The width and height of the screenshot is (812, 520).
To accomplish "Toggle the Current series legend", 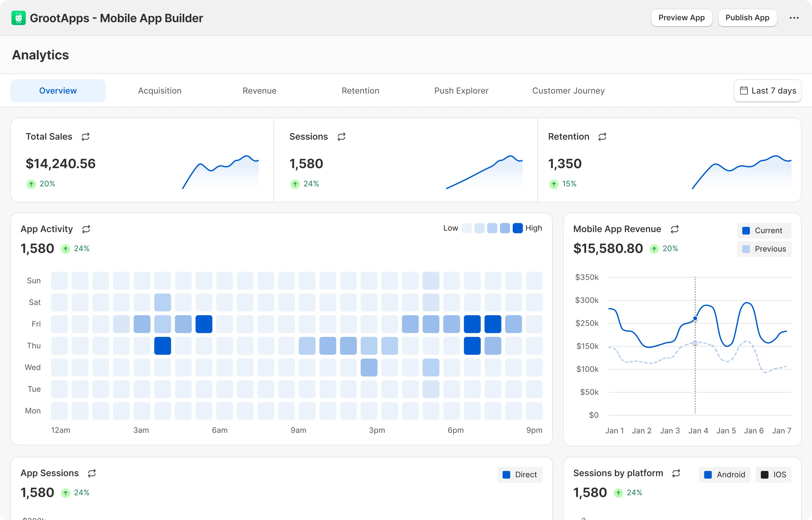I will [x=764, y=231].
